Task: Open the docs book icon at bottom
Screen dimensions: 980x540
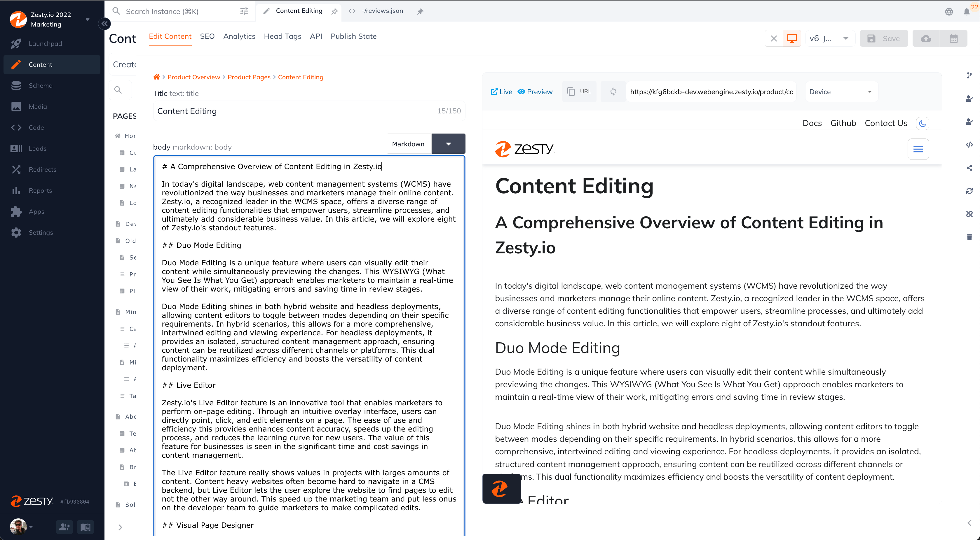Action: (x=85, y=527)
